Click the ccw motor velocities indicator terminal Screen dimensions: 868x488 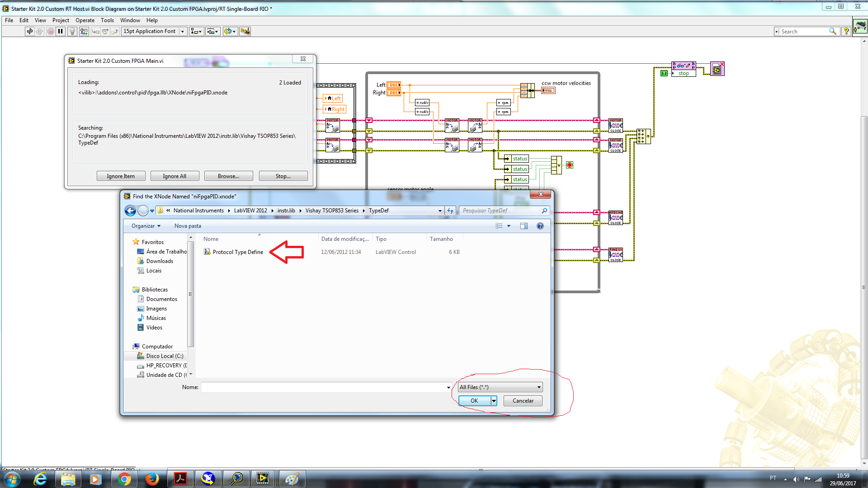point(548,90)
